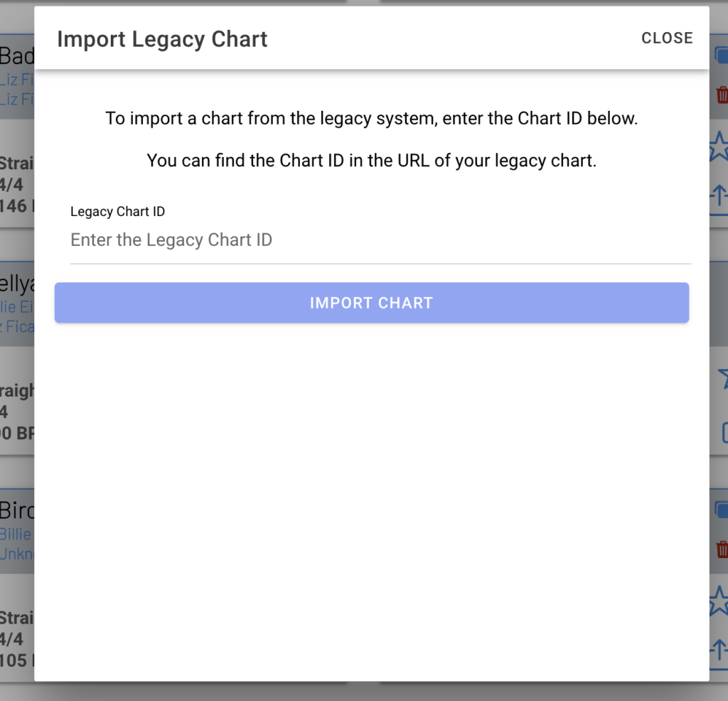Click blue copy icon on 'Bird…' card
The image size is (728, 701).
coord(721,510)
